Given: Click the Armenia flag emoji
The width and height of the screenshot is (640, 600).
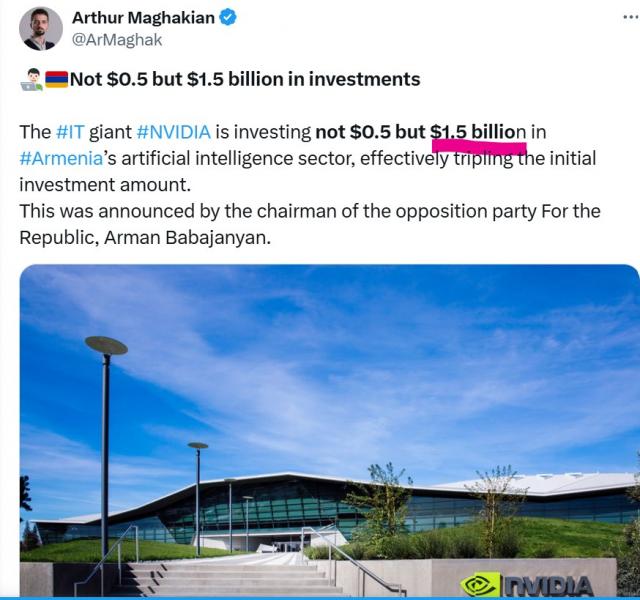Looking at the screenshot, I should (x=57, y=80).
